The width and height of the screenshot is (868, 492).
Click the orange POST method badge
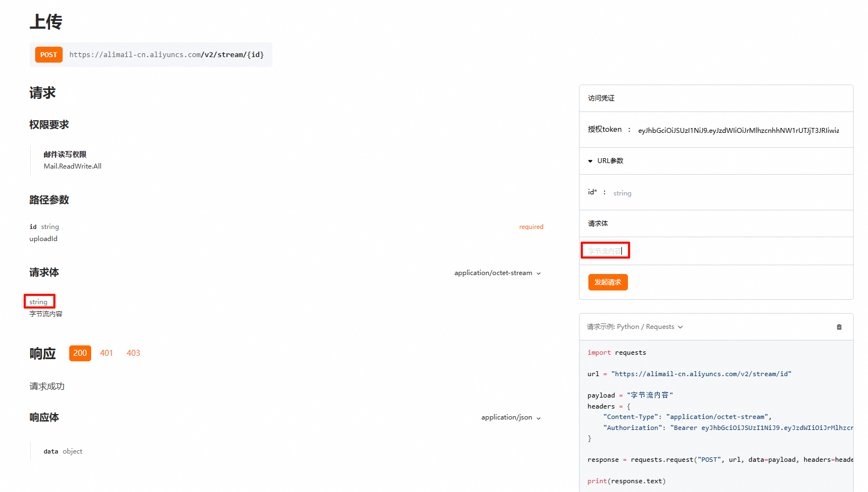coord(48,55)
